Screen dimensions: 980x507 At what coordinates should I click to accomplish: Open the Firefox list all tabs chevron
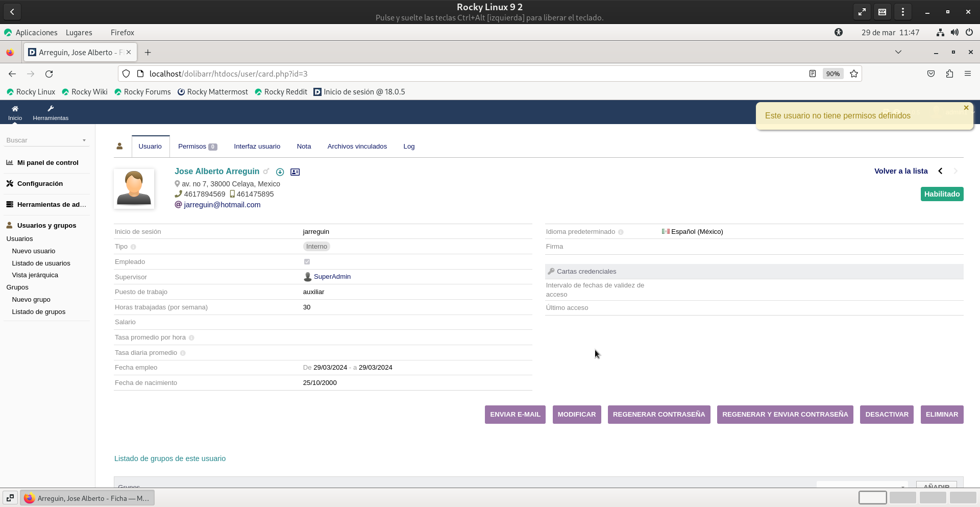click(x=898, y=52)
